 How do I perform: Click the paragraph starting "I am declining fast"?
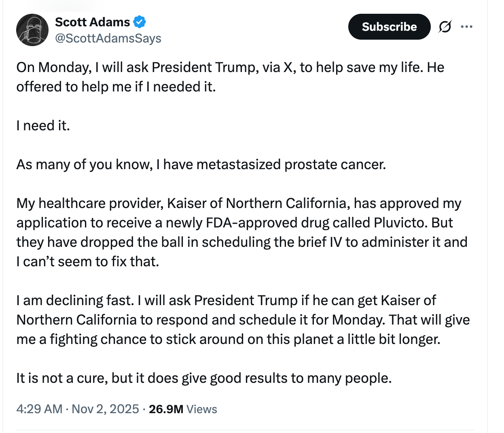tap(243, 320)
